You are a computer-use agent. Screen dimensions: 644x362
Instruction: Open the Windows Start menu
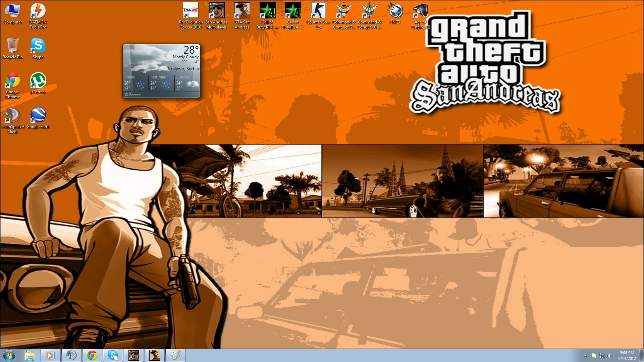[9, 355]
